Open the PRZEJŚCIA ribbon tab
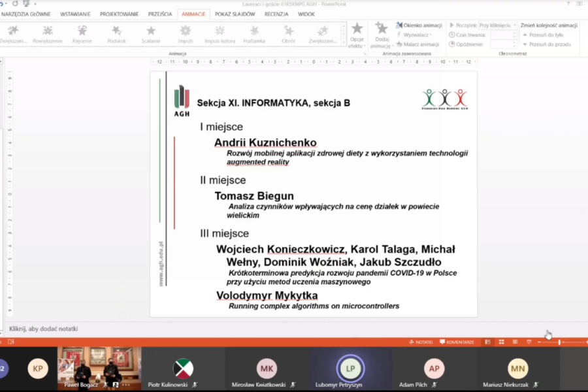The image size is (588, 392). click(160, 14)
